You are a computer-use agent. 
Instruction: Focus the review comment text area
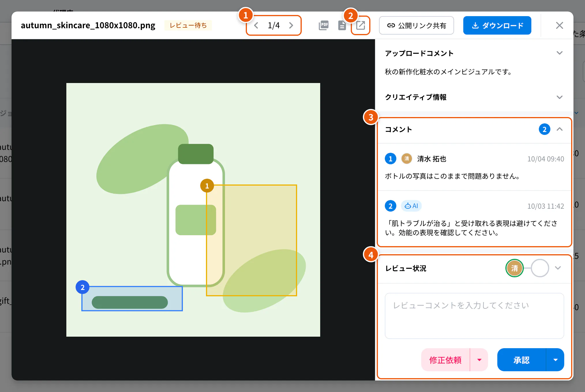click(x=474, y=316)
